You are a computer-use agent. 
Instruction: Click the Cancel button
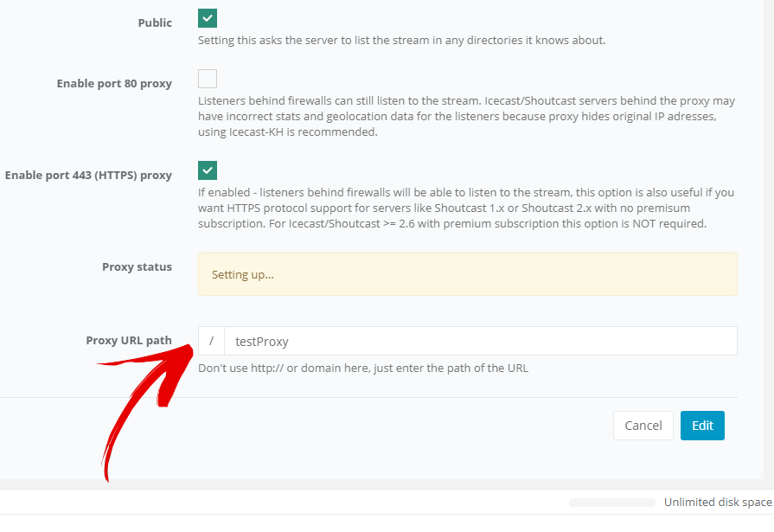point(643,426)
